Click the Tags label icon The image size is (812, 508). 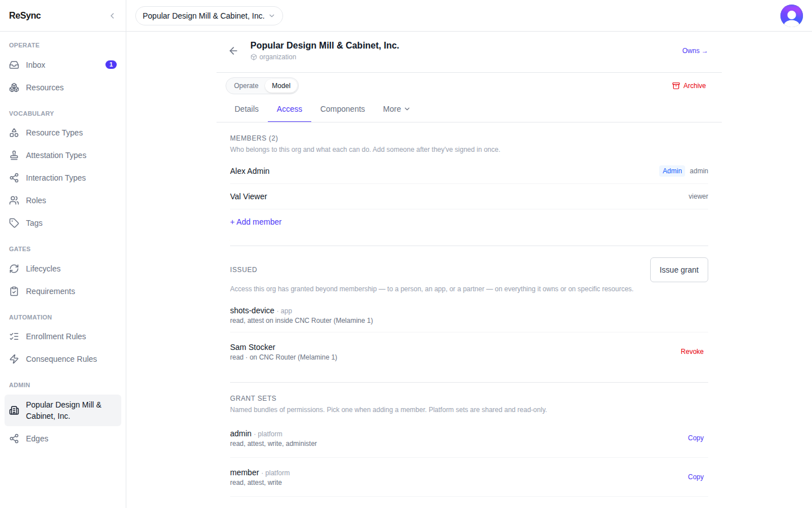click(14, 223)
